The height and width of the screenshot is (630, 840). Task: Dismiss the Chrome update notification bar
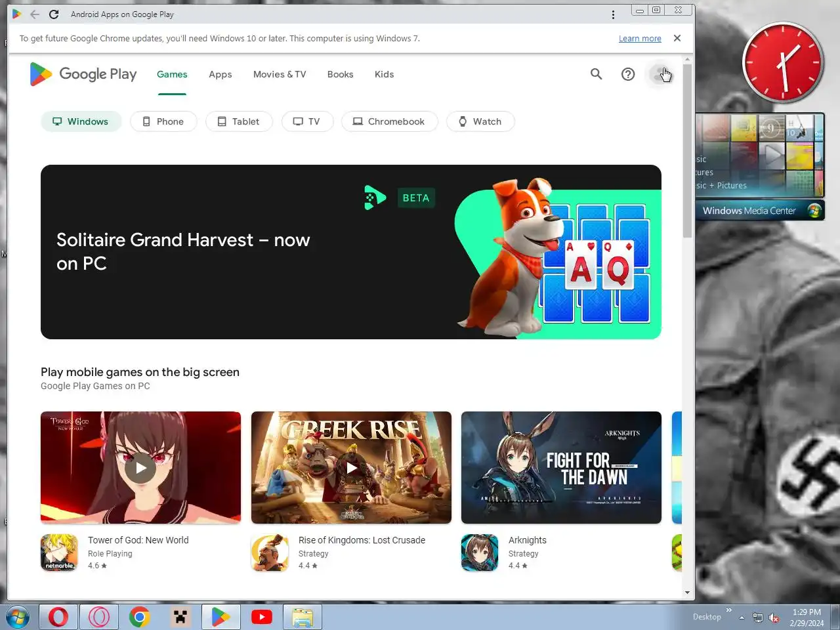pyautogui.click(x=677, y=38)
